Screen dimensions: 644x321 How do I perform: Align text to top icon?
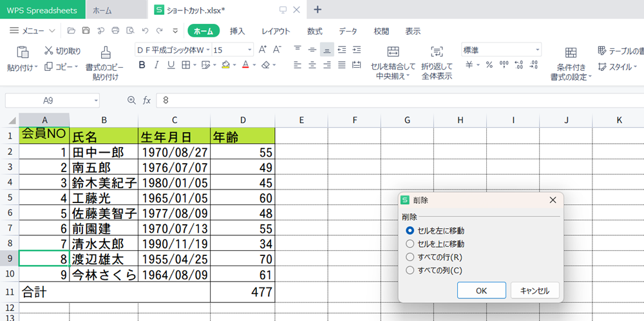[x=298, y=50]
